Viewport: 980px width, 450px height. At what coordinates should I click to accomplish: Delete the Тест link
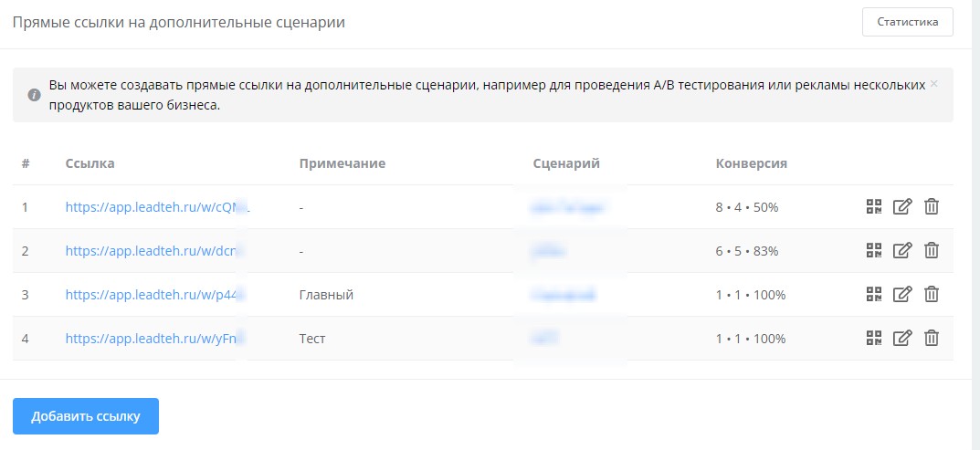931,339
